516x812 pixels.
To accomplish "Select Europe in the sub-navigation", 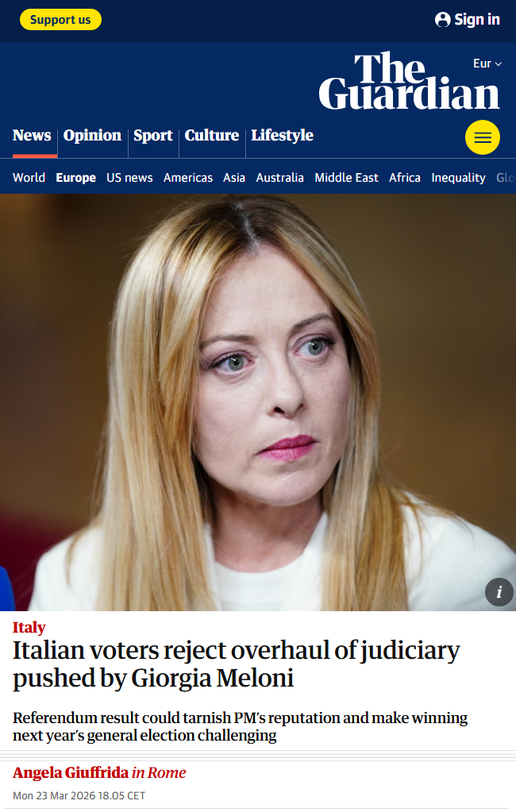I will (x=75, y=178).
